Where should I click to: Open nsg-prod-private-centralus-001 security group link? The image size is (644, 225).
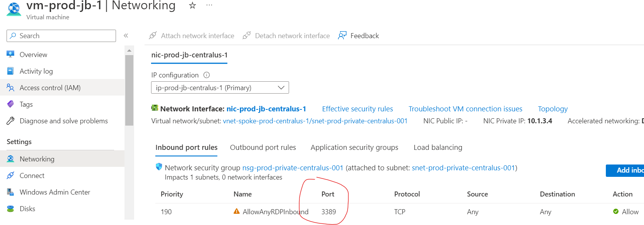[x=293, y=168]
